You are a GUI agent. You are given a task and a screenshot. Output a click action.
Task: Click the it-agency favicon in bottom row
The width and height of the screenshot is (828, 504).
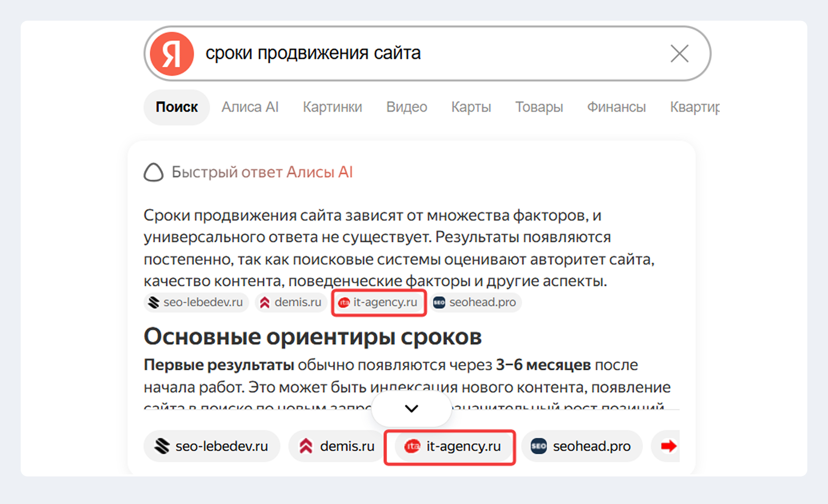click(x=412, y=446)
